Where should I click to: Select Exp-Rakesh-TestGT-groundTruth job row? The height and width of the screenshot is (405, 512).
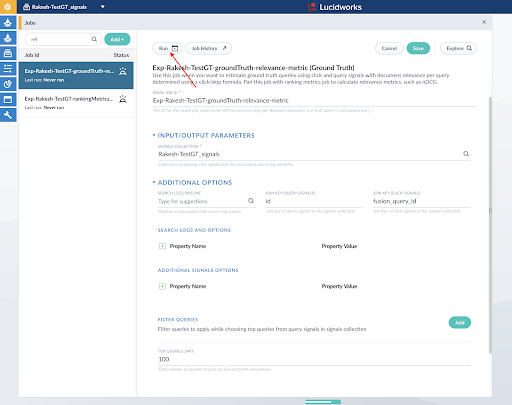click(x=76, y=75)
